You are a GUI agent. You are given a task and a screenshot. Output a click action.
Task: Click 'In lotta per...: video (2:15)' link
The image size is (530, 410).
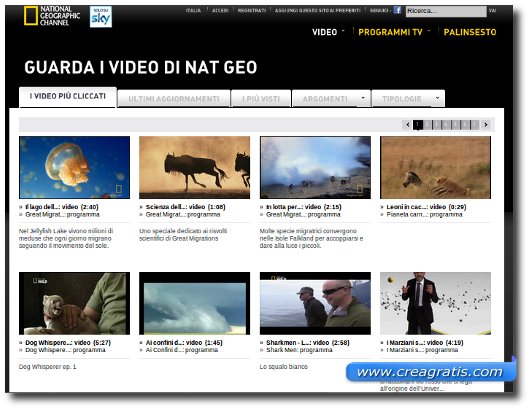[x=304, y=207]
